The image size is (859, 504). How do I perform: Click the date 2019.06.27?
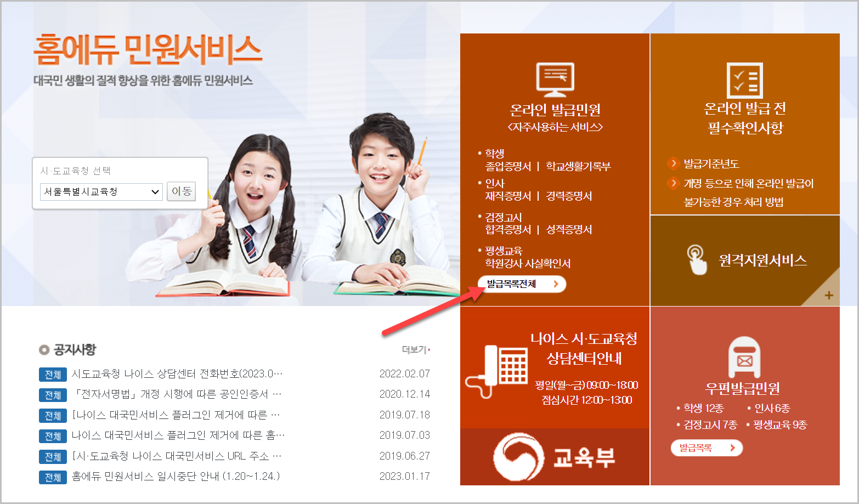coord(405,456)
